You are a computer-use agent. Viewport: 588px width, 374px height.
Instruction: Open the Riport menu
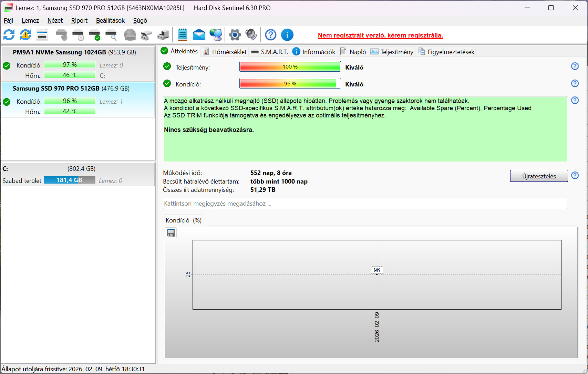(x=79, y=21)
